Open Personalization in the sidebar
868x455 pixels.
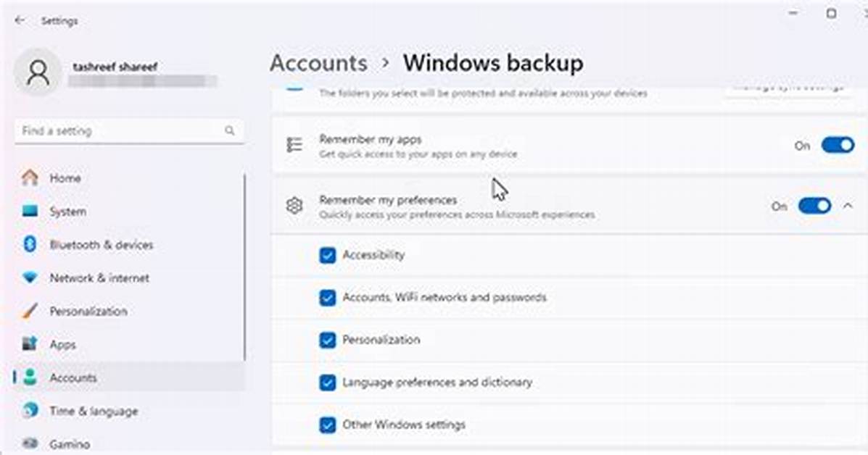[x=128, y=311]
